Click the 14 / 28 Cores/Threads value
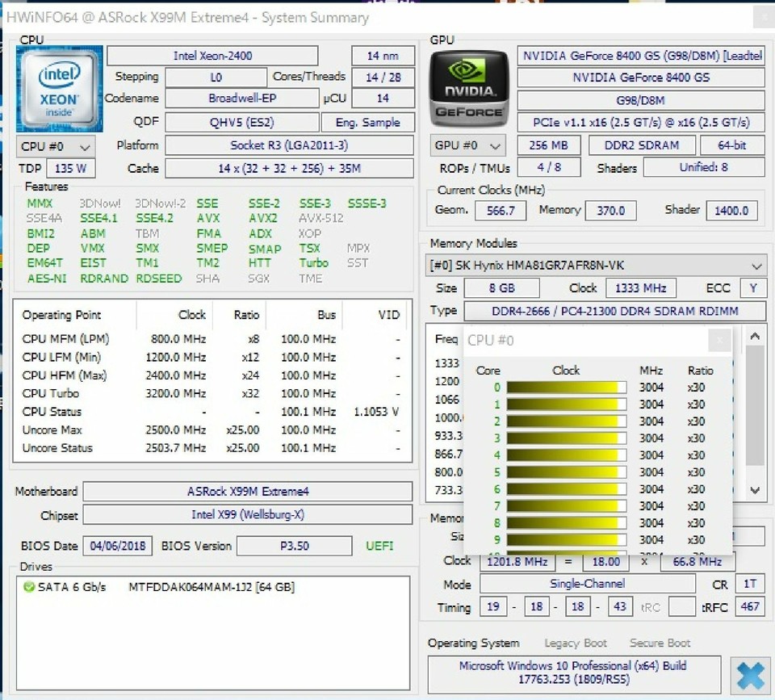The width and height of the screenshot is (775, 700). 383,78
